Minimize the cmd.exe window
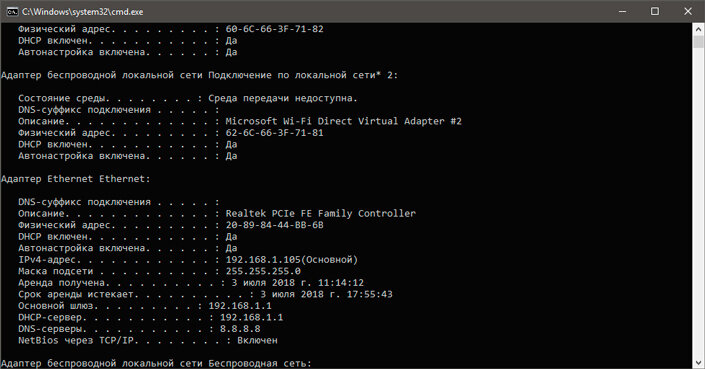 pos(622,12)
